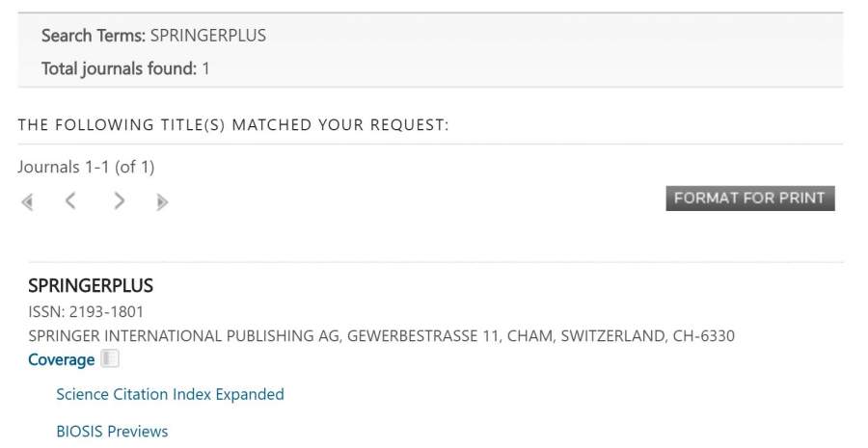Click publisher name Springer International Publishing AG

(x=184, y=336)
